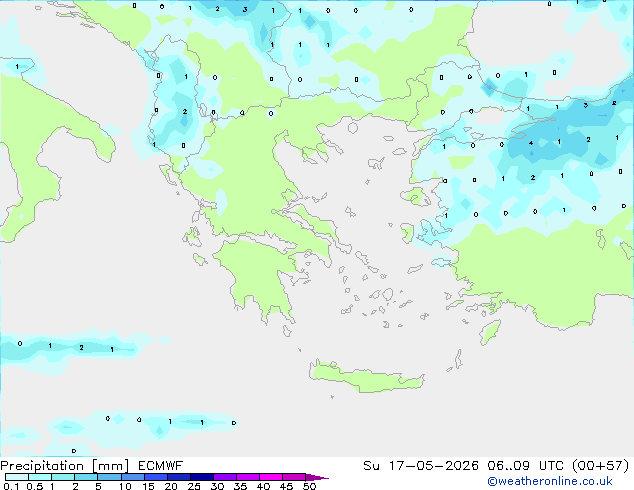Click the "10" legend scale label
Screen dimensions: 634x490
pos(125,486)
